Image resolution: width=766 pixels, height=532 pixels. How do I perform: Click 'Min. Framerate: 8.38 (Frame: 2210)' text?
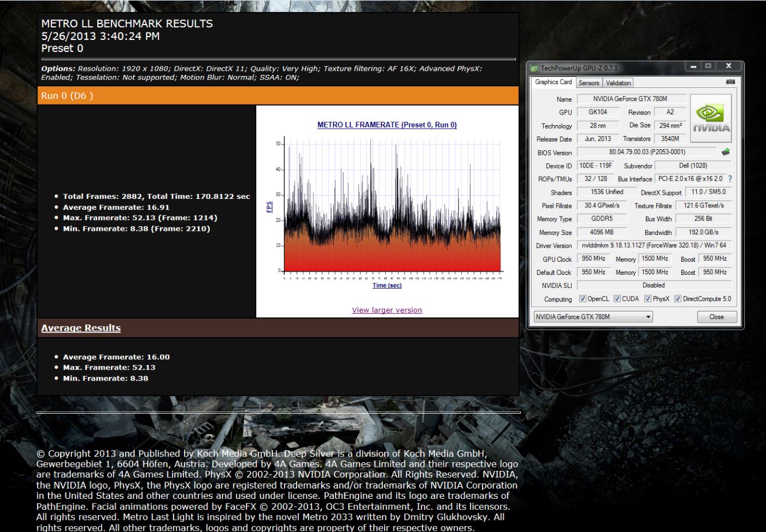point(137,229)
